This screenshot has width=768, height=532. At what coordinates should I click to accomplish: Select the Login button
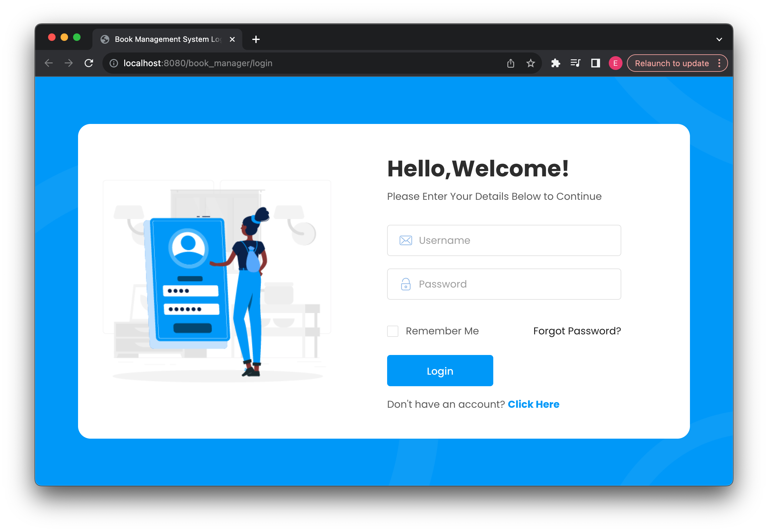(x=440, y=370)
